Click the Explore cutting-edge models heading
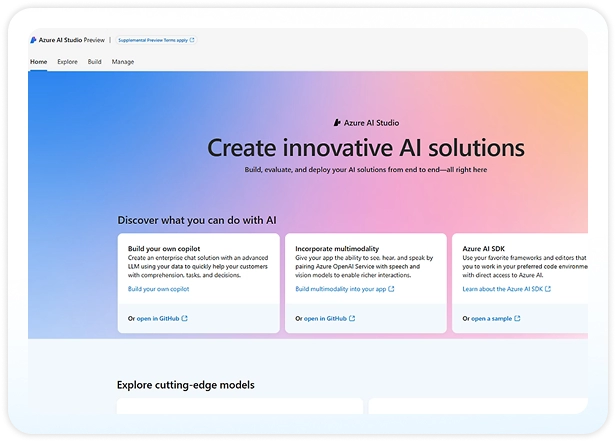The image size is (616, 442). (185, 384)
